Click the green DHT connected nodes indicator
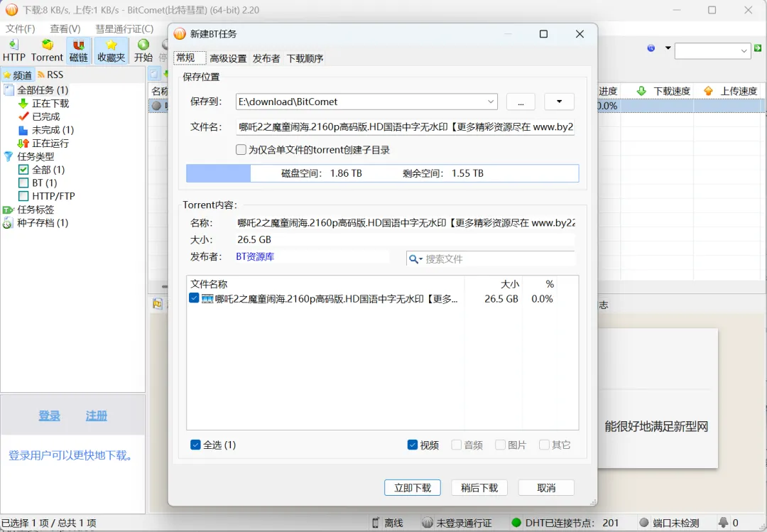 tap(516, 523)
